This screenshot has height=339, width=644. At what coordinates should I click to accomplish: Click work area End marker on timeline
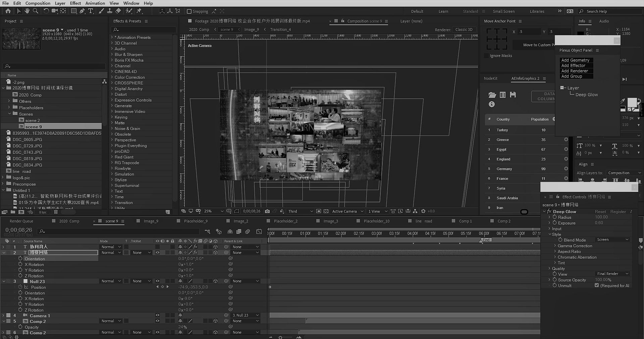(x=486, y=240)
